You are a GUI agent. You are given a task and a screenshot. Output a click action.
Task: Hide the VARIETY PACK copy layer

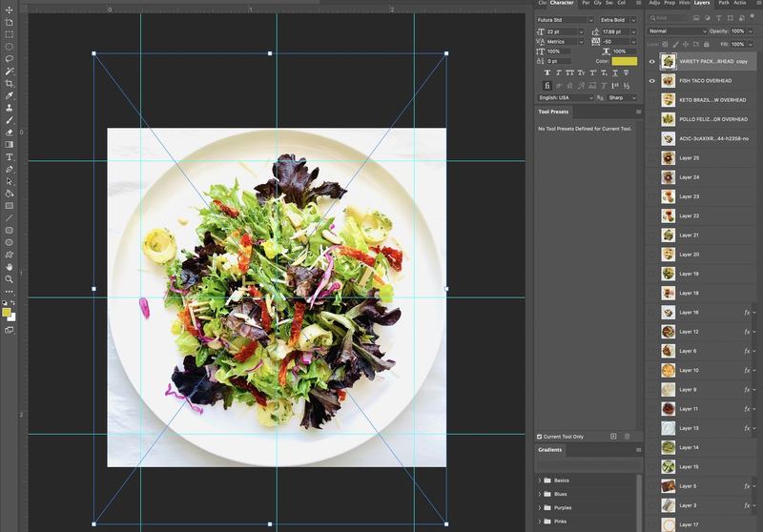click(652, 62)
